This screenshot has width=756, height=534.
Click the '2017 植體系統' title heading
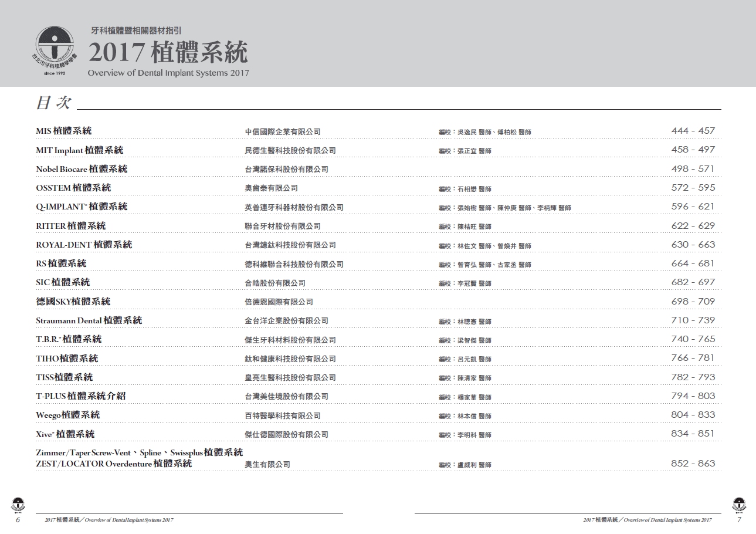pyautogui.click(x=168, y=52)
